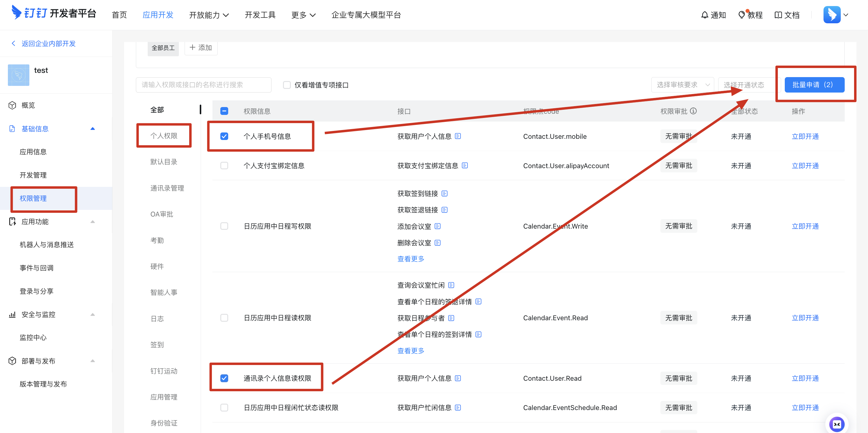Select the 通讯录管理 category tab
Image resolution: width=868 pixels, height=433 pixels.
[167, 188]
